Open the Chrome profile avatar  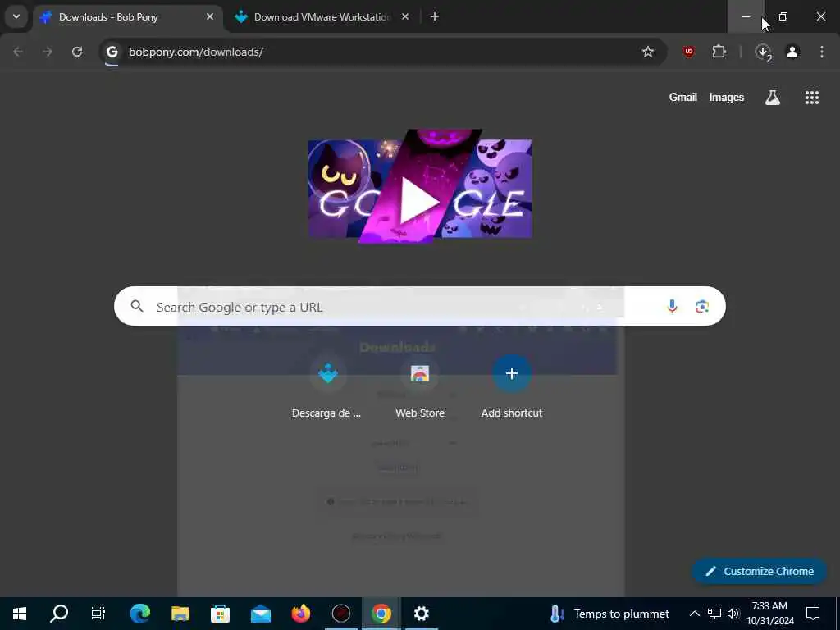pyautogui.click(x=792, y=52)
